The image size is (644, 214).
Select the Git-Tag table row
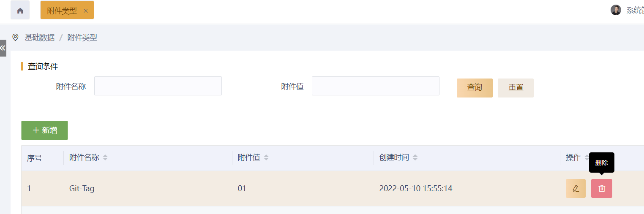[x=296, y=188]
